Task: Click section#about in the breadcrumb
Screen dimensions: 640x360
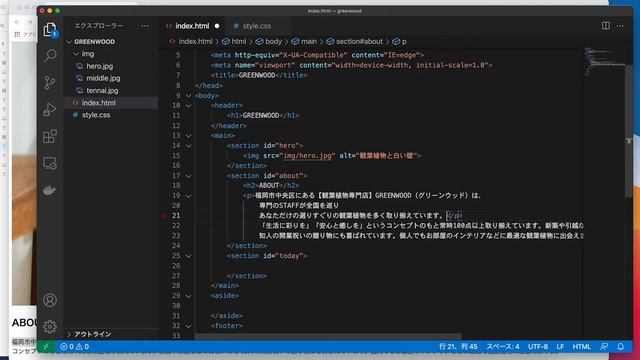Action: click(355, 41)
